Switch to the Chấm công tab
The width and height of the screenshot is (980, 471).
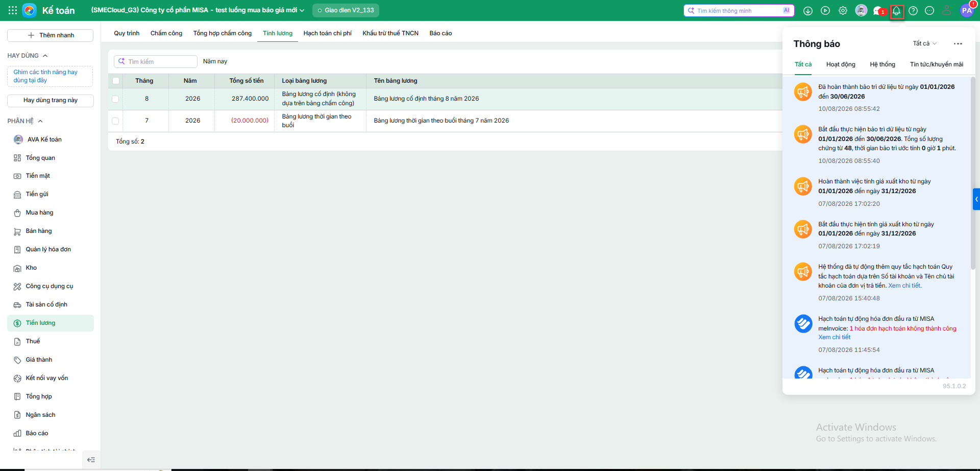(166, 33)
